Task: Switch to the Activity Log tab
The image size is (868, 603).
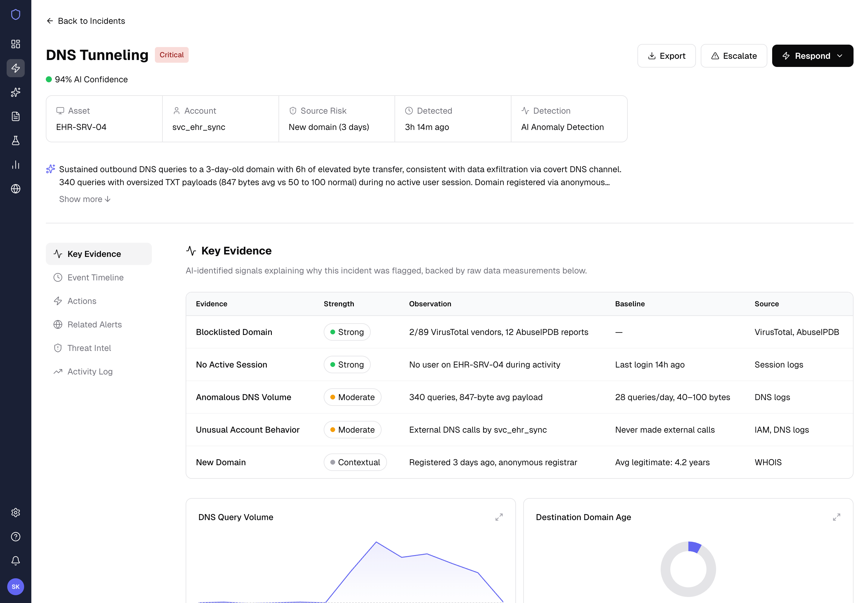Action: click(99, 371)
